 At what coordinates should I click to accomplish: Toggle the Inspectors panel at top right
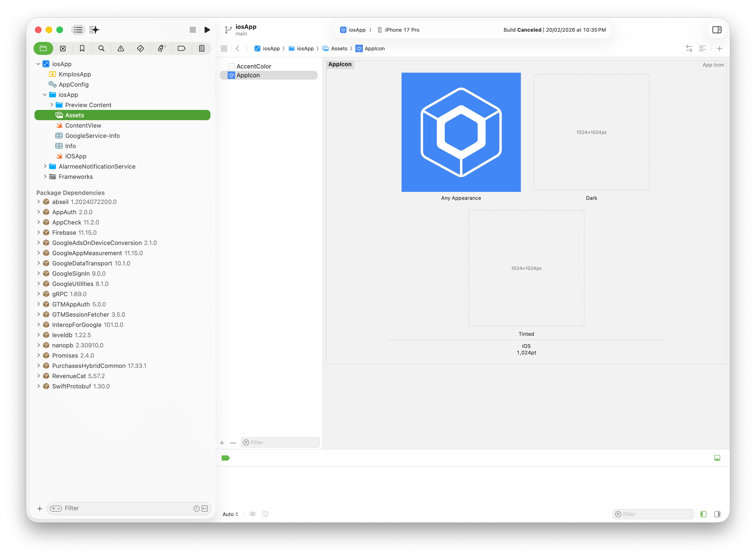tap(717, 30)
